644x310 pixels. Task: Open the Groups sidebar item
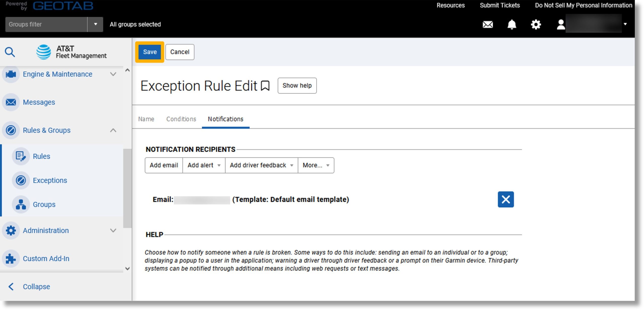44,205
